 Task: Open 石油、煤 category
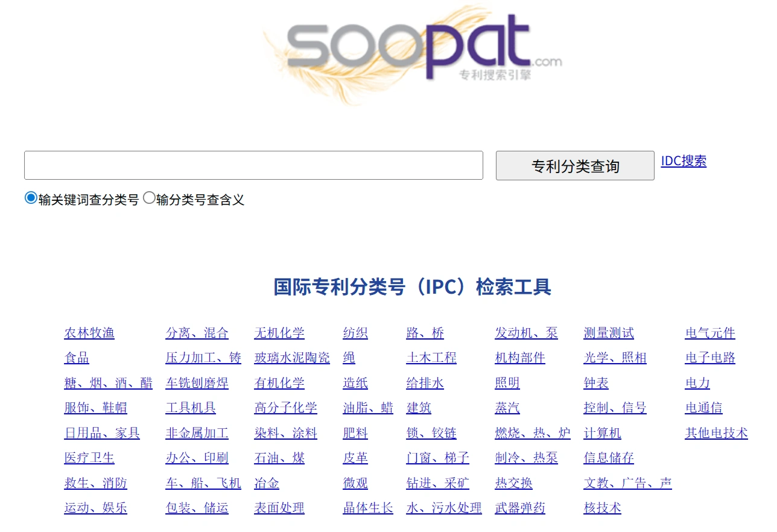tap(279, 458)
